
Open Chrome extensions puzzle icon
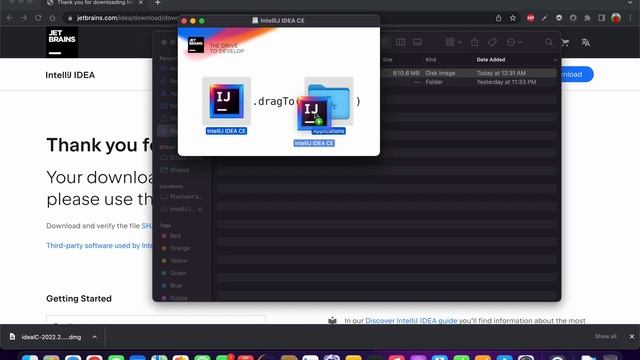pyautogui.click(x=587, y=18)
